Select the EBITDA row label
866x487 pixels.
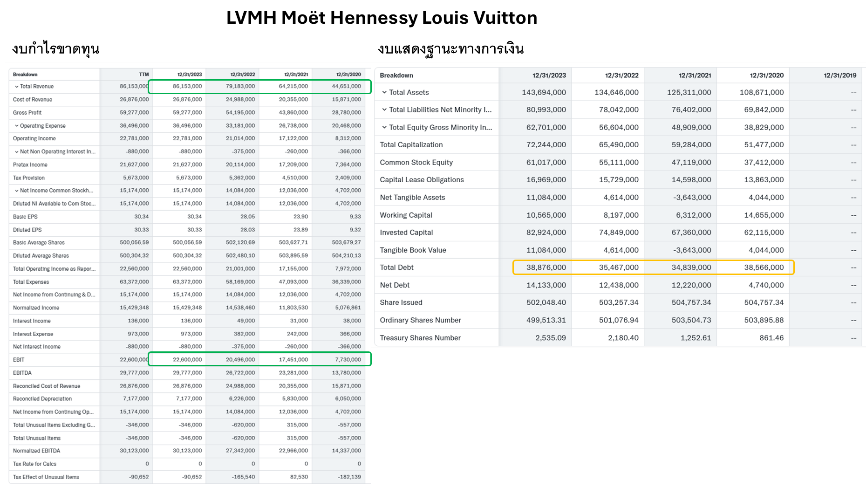click(22, 373)
